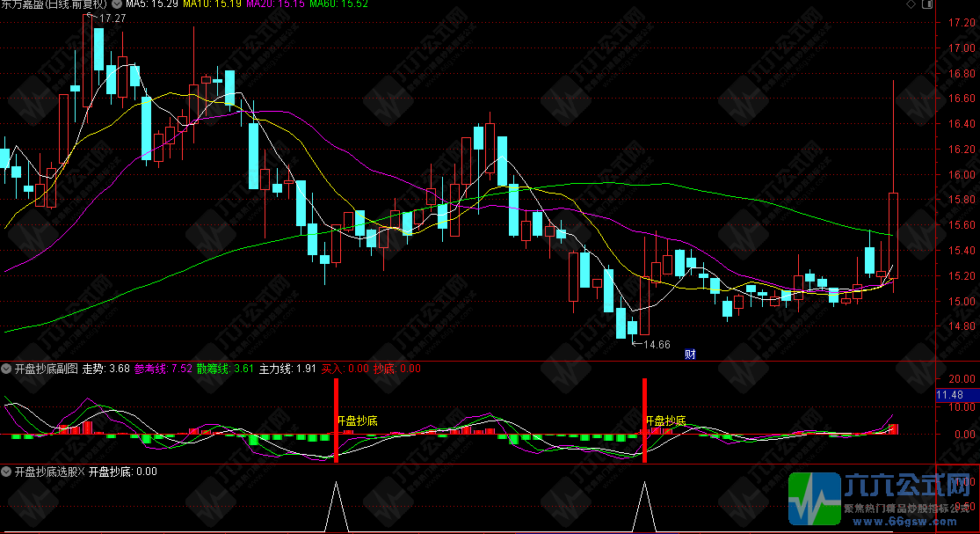Click the first white signal peak in selector panel
This screenshot has height=534, width=980.
337,505
